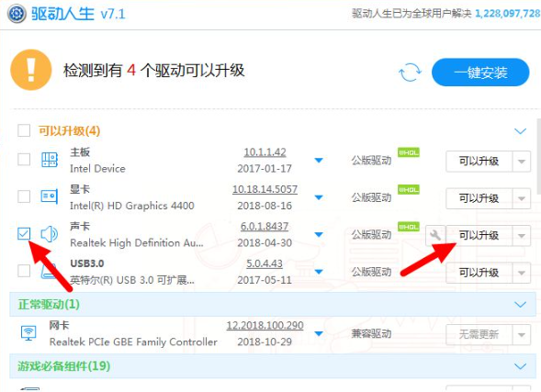This screenshot has width=541, height=392.
Task: Open the wrench repair tool for 声卡
Action: click(x=435, y=235)
